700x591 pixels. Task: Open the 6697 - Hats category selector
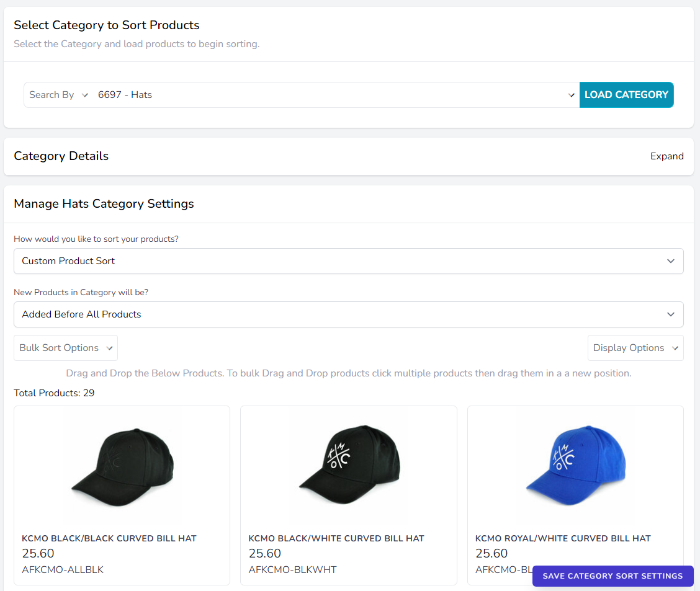pos(335,95)
